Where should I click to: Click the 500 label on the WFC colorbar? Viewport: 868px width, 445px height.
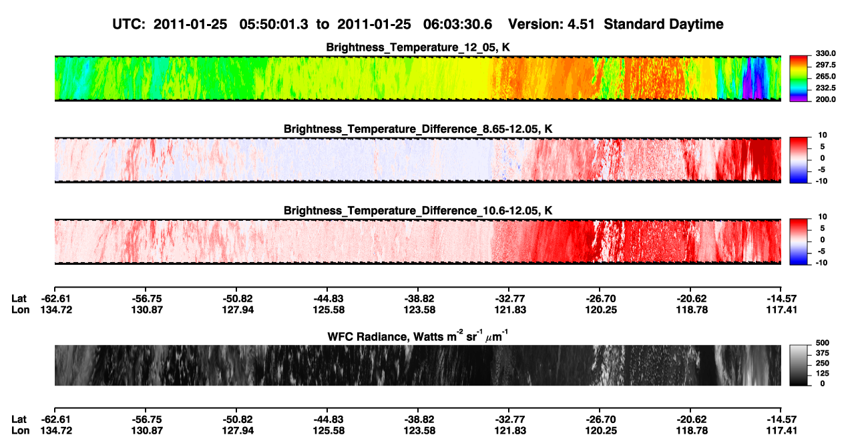pyautogui.click(x=822, y=343)
